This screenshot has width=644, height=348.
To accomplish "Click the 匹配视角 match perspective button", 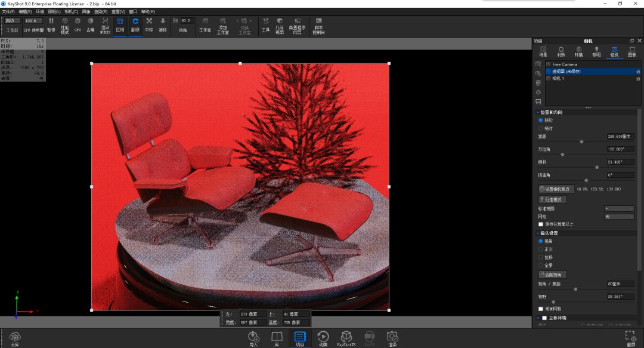I will point(552,275).
